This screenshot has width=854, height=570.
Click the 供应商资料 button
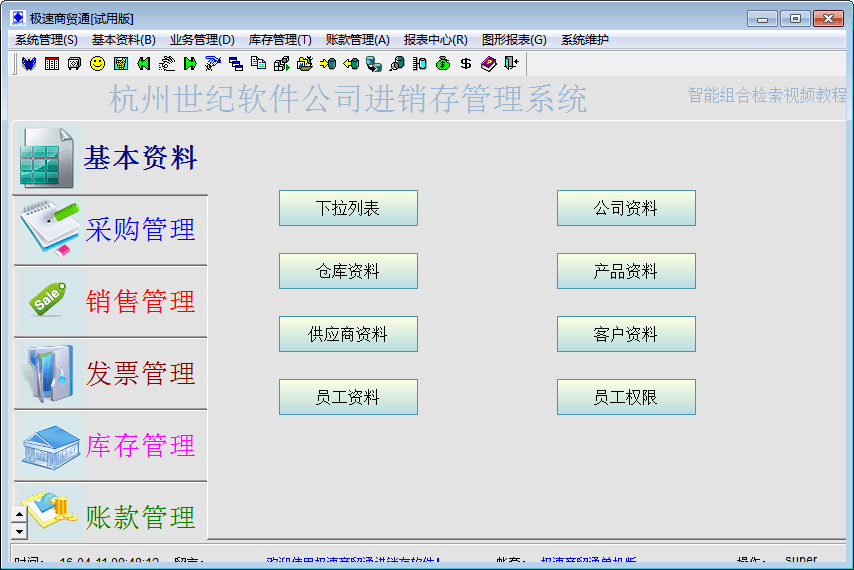click(348, 334)
